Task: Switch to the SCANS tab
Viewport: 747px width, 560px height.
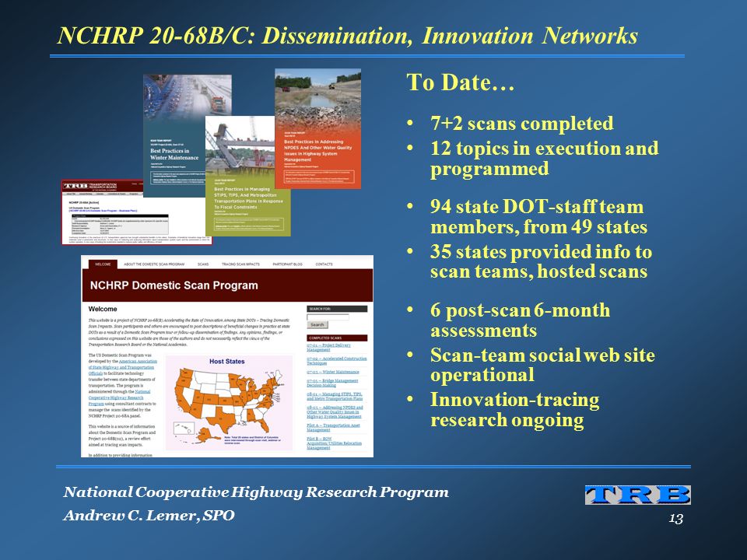Action: coord(203,264)
